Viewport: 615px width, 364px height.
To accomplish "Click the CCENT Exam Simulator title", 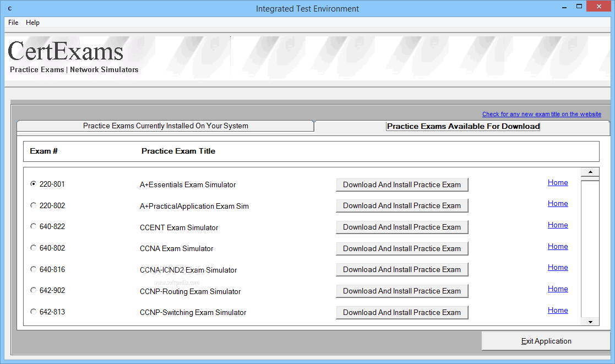I will pyautogui.click(x=179, y=227).
